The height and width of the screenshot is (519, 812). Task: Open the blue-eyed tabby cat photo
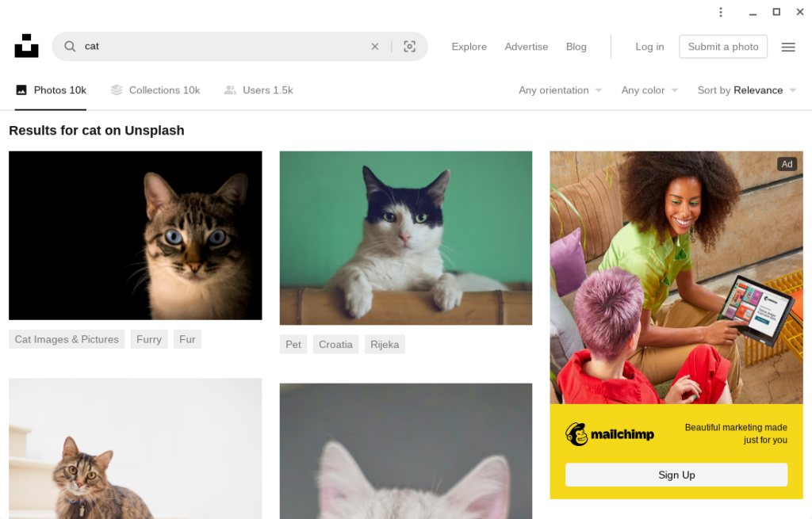(135, 235)
